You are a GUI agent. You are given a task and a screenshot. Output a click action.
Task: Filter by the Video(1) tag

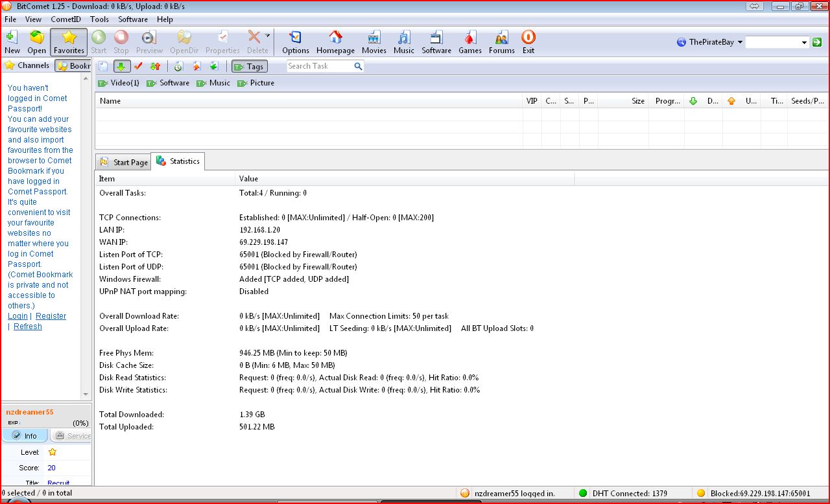click(x=119, y=83)
